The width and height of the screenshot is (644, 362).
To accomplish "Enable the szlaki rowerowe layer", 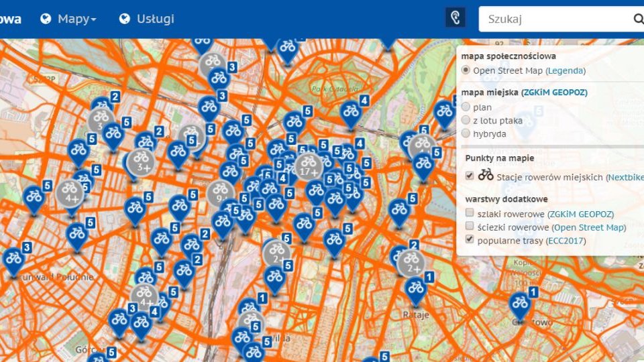I will point(470,213).
